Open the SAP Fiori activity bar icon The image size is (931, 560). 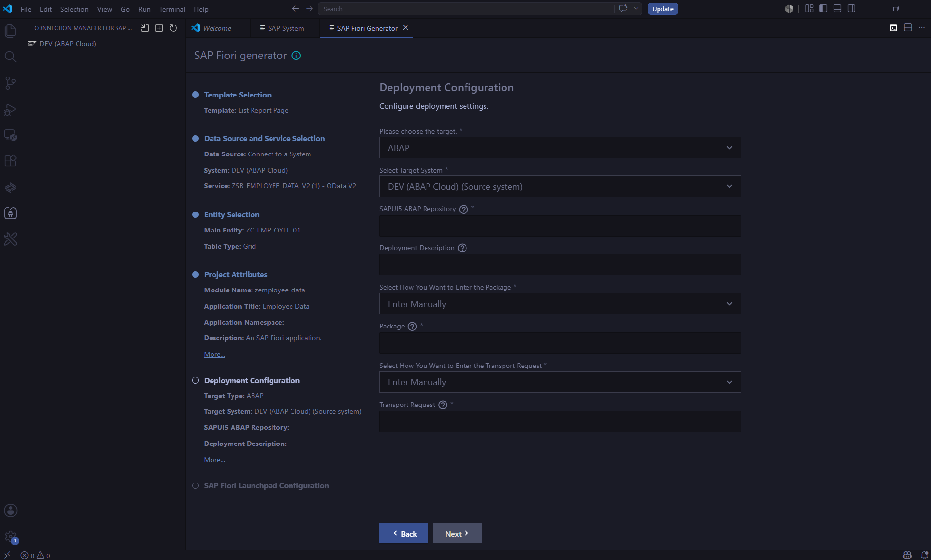click(x=10, y=187)
